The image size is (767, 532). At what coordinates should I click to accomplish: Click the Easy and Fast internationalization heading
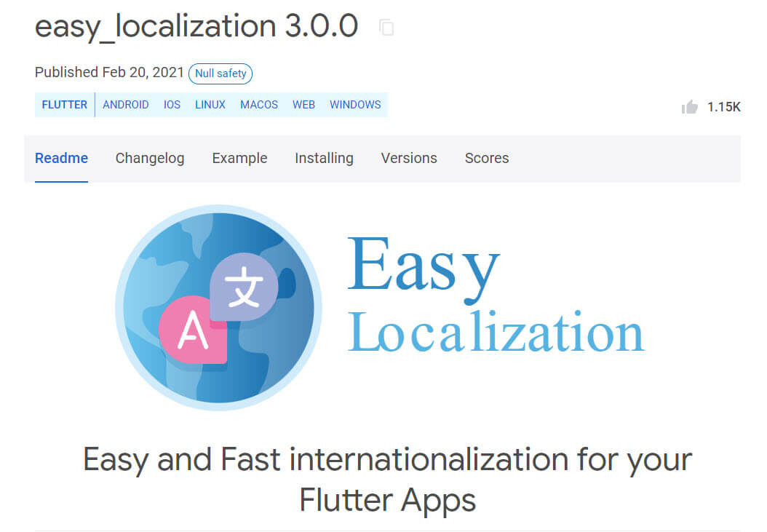click(387, 480)
